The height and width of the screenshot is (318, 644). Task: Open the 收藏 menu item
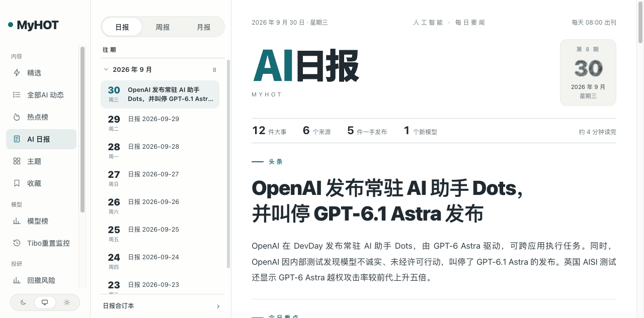[x=41, y=183]
